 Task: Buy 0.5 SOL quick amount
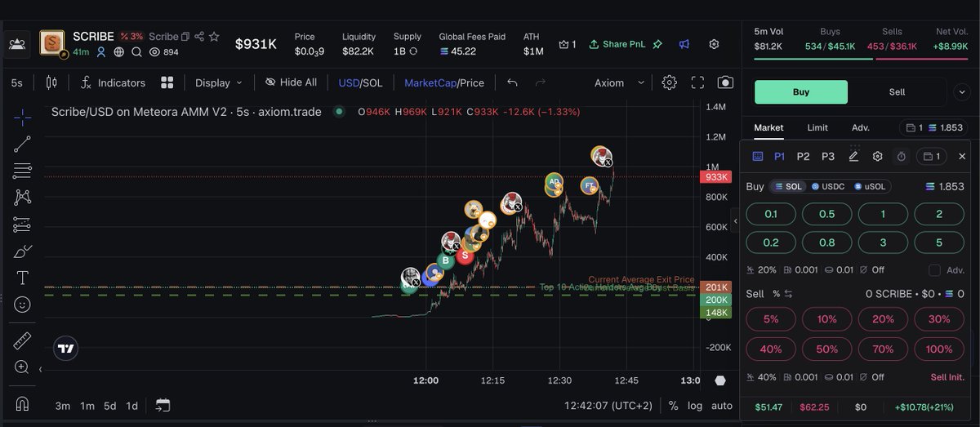pyautogui.click(x=826, y=214)
